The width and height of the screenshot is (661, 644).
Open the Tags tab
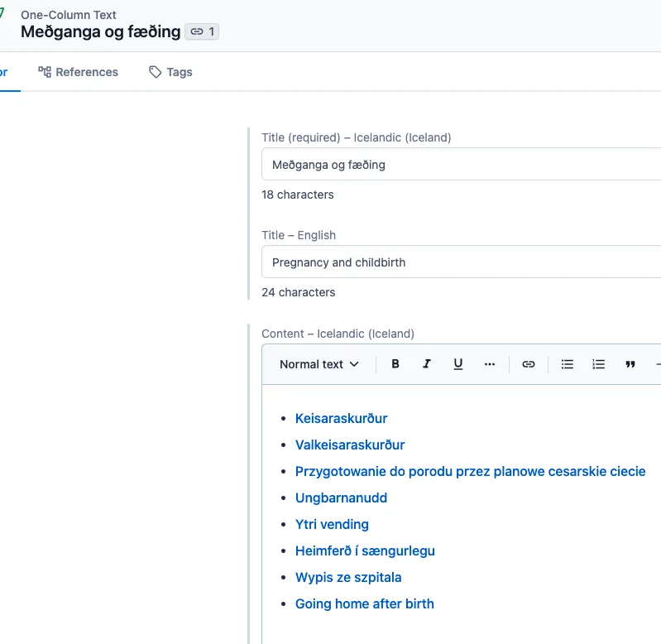(170, 72)
